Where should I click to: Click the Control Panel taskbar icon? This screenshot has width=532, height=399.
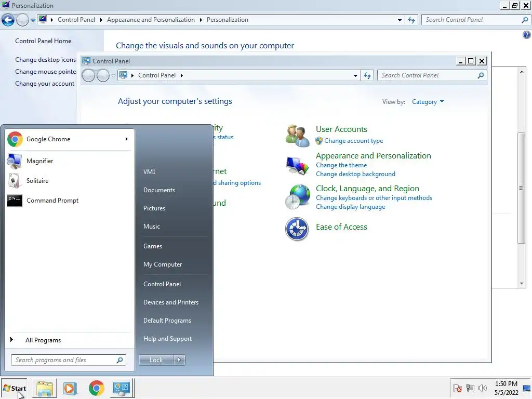point(122,389)
